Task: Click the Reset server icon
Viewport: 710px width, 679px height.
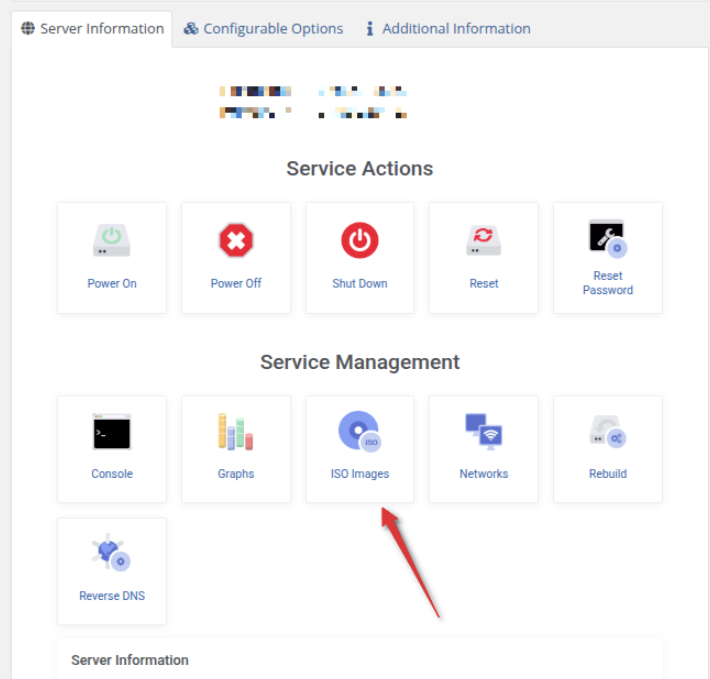Action: 484,240
